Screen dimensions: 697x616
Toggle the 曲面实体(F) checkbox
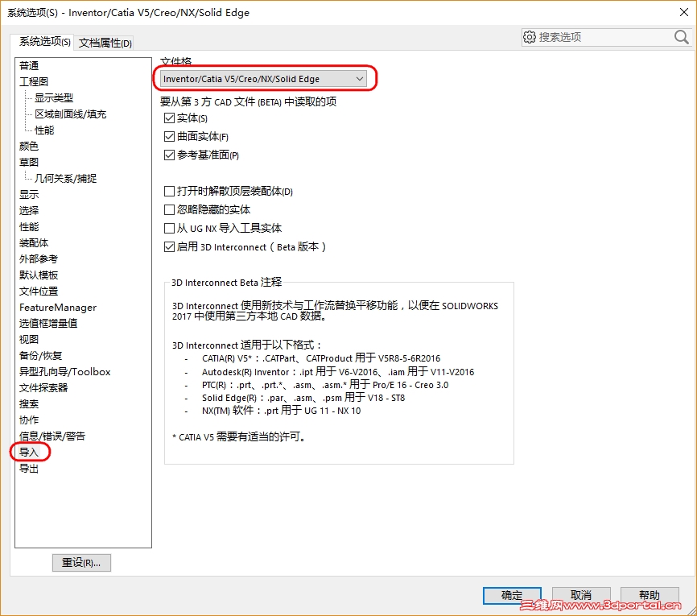pyautogui.click(x=169, y=137)
